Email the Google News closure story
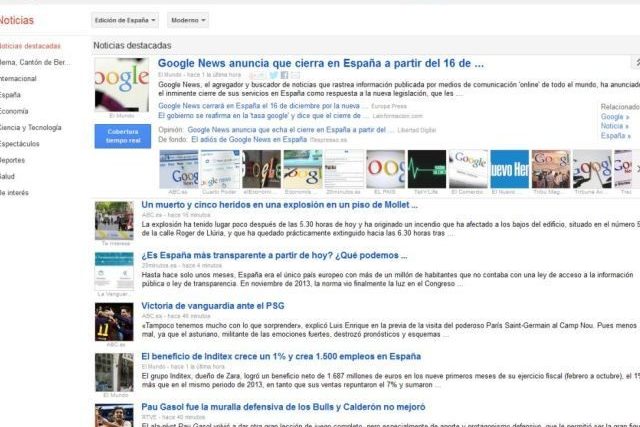Image resolution: width=640 pixels, height=427 pixels. pyautogui.click(x=295, y=75)
